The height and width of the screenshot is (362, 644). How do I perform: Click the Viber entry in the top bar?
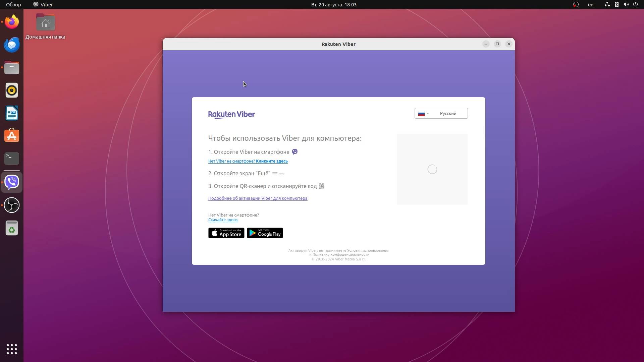pos(43,4)
